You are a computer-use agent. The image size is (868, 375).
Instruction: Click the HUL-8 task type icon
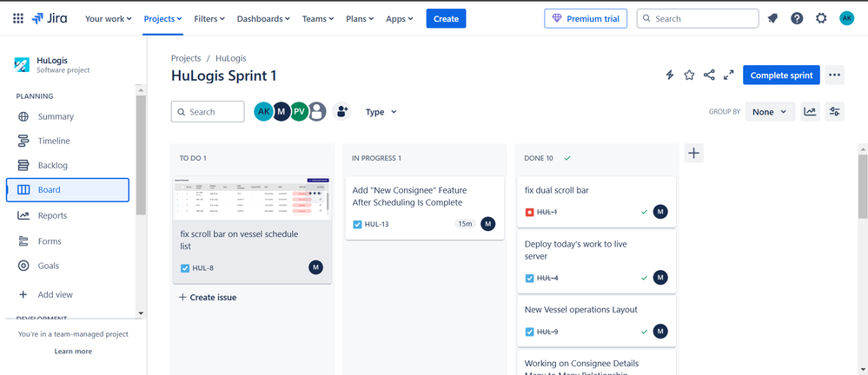(x=185, y=268)
